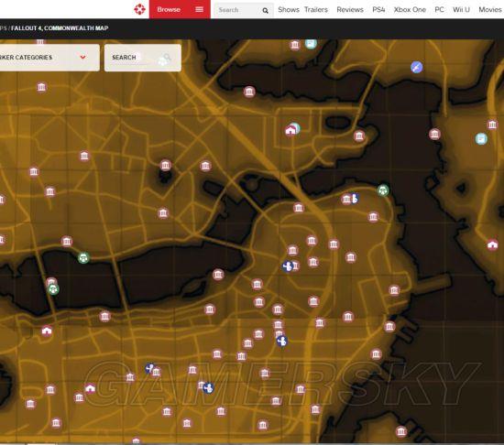Click the magnifier in the site search bar
504x445 pixels.
265,11
